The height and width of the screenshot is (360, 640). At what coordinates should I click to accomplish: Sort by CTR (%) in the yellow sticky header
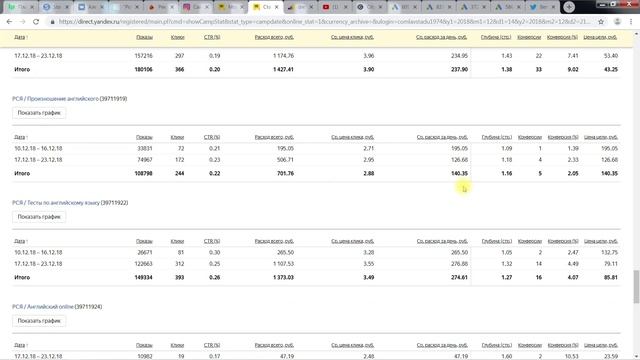(212, 37)
